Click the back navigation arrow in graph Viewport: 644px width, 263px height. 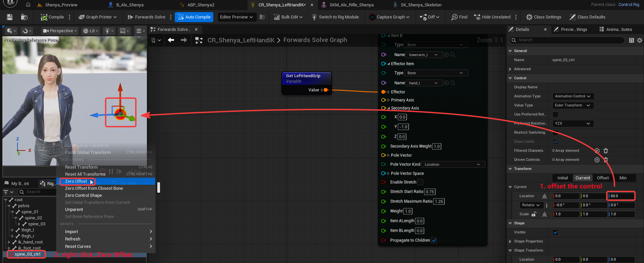(x=171, y=40)
